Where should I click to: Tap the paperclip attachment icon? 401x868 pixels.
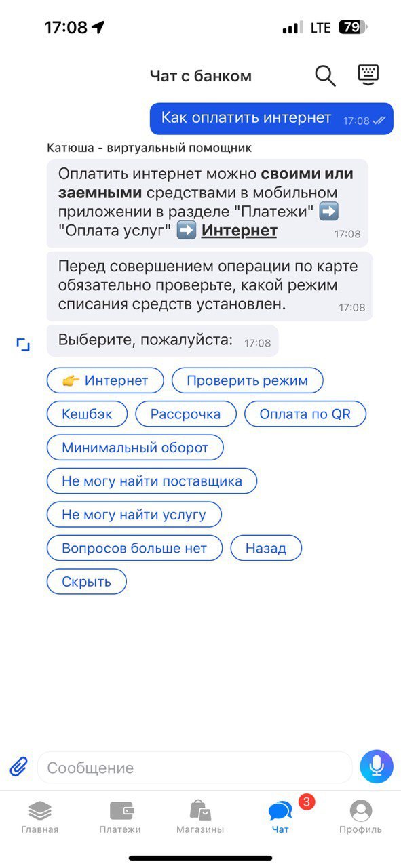coord(18,767)
